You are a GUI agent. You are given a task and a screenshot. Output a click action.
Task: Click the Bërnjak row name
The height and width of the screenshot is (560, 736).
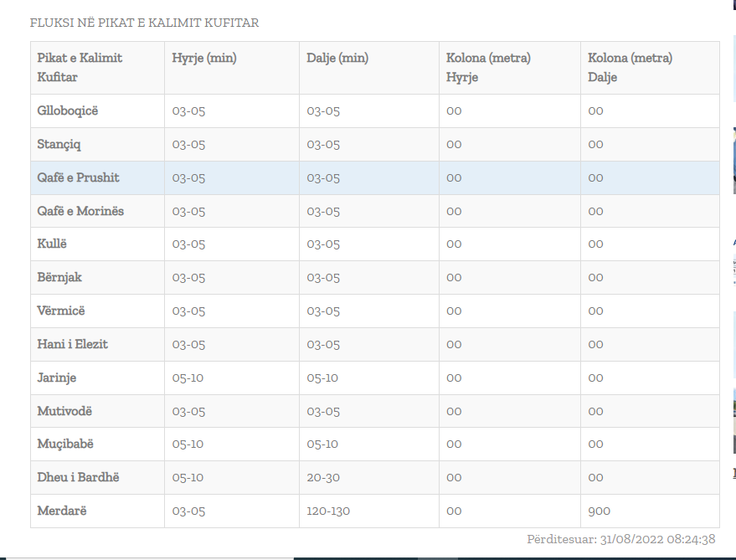pos(59,277)
